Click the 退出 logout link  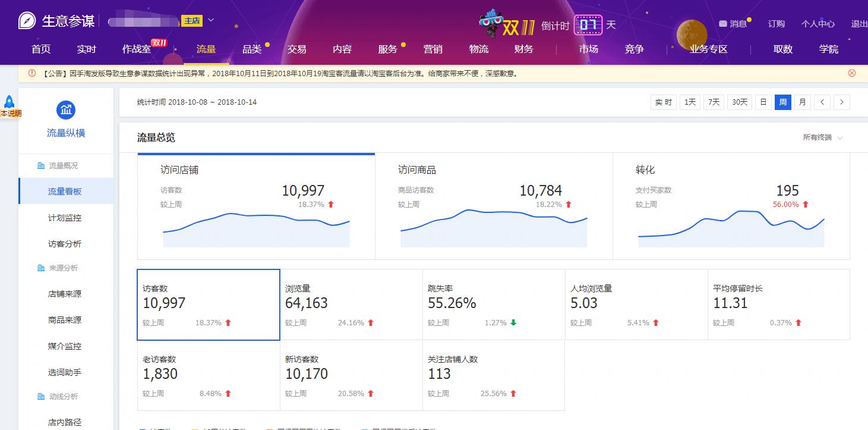tap(859, 24)
